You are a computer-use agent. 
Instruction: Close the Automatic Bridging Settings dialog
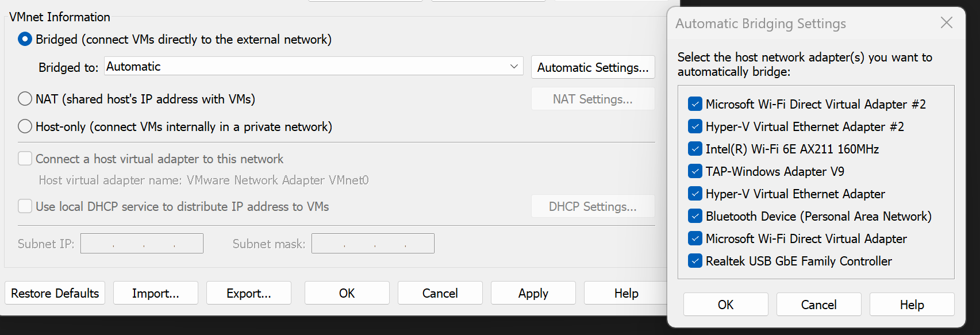(x=946, y=22)
